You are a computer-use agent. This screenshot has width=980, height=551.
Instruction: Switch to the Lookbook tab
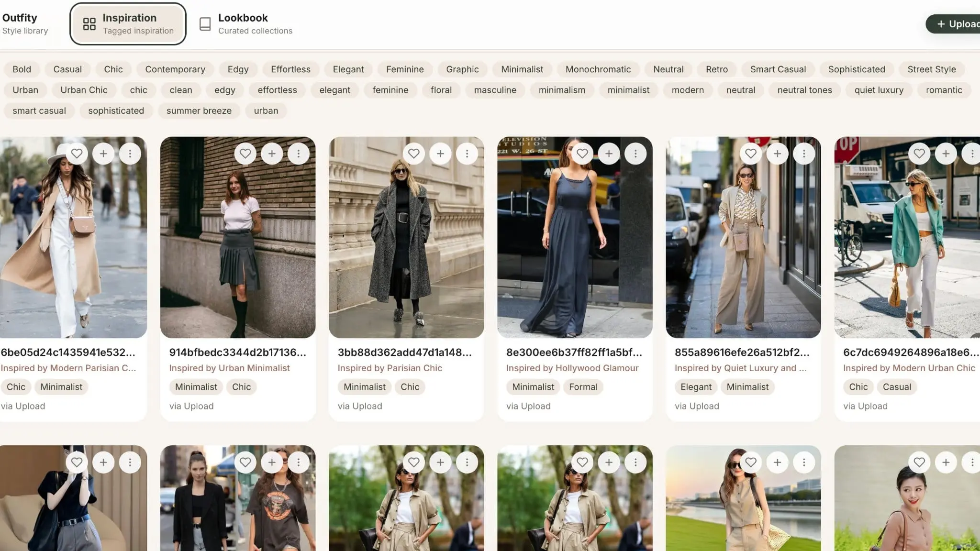click(245, 24)
